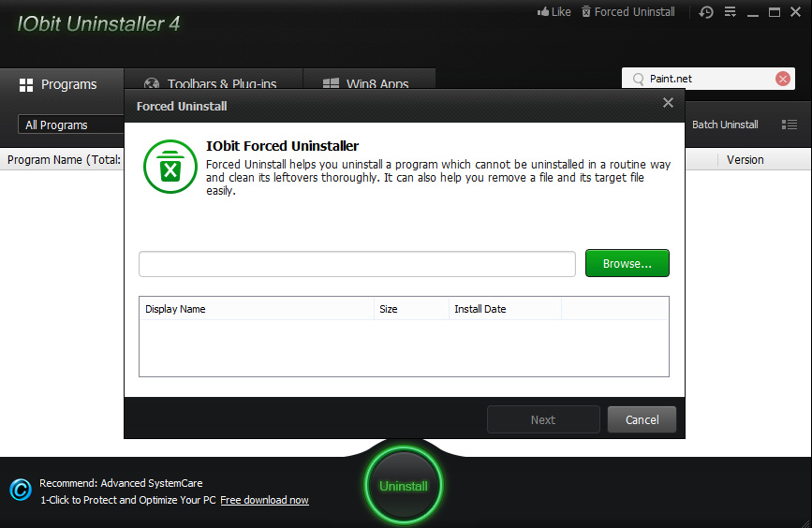The height and width of the screenshot is (528, 812).
Task: Switch to the Programs tab
Action: pos(62,84)
